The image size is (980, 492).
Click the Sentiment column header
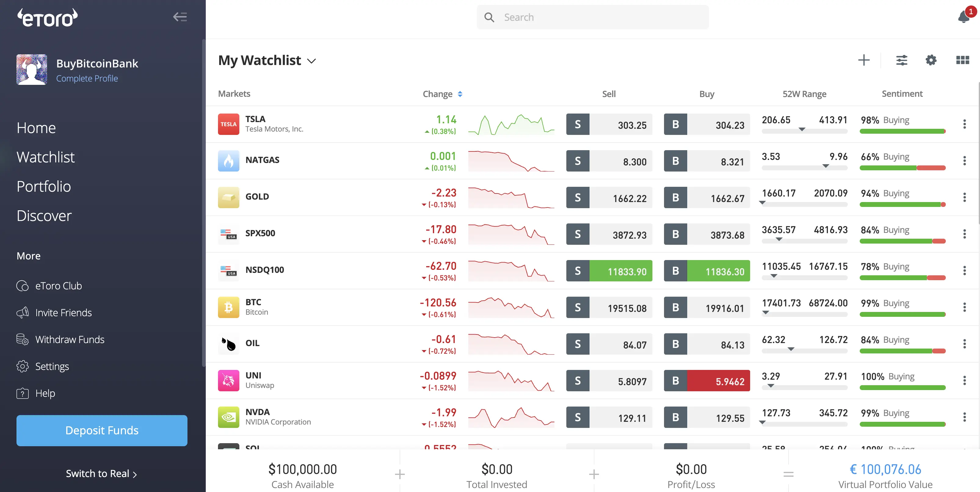click(x=902, y=93)
